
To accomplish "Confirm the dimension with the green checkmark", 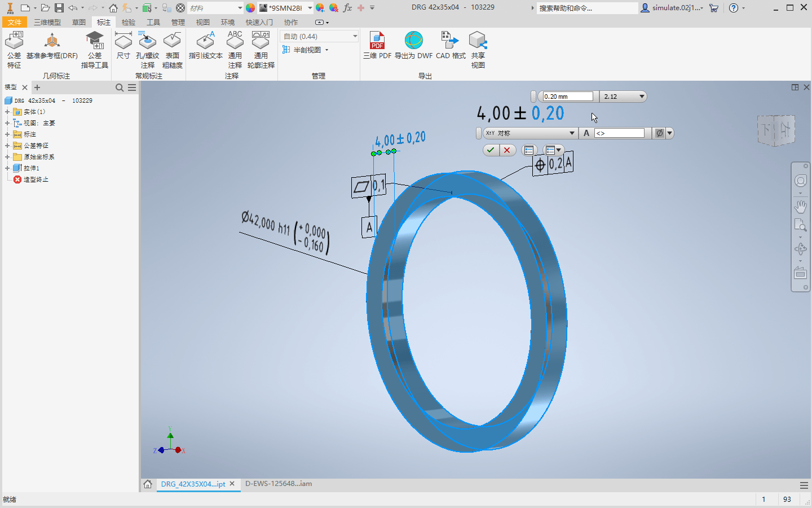I will [x=491, y=150].
